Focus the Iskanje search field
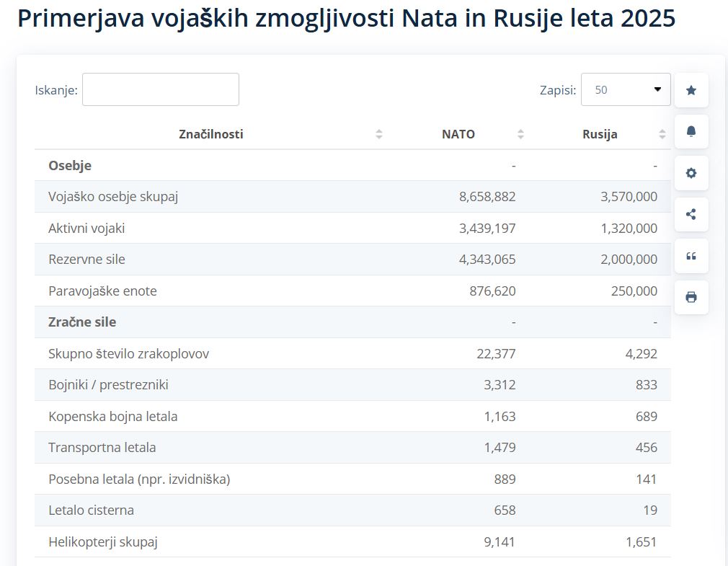The image size is (728, 566). 161,89
